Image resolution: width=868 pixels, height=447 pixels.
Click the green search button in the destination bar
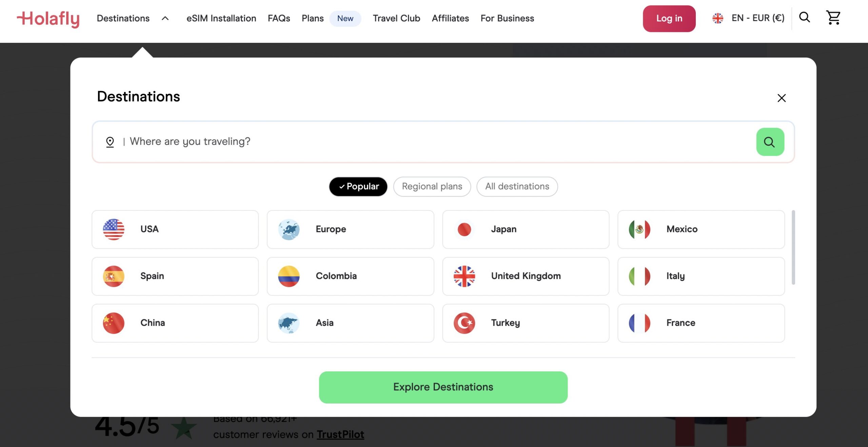click(770, 142)
